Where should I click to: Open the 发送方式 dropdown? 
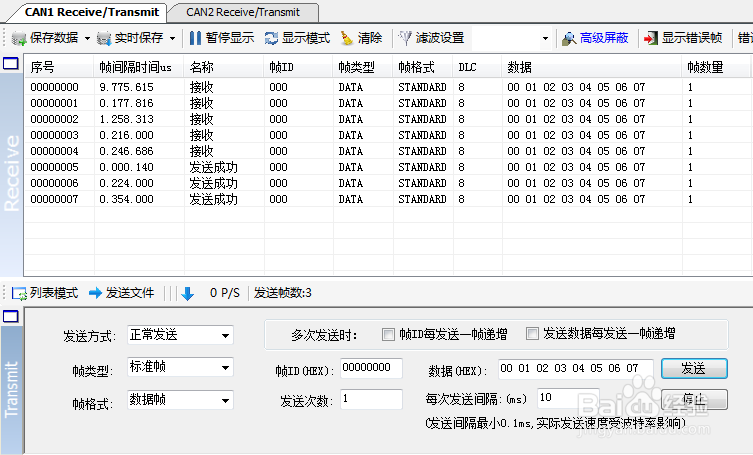coord(180,335)
